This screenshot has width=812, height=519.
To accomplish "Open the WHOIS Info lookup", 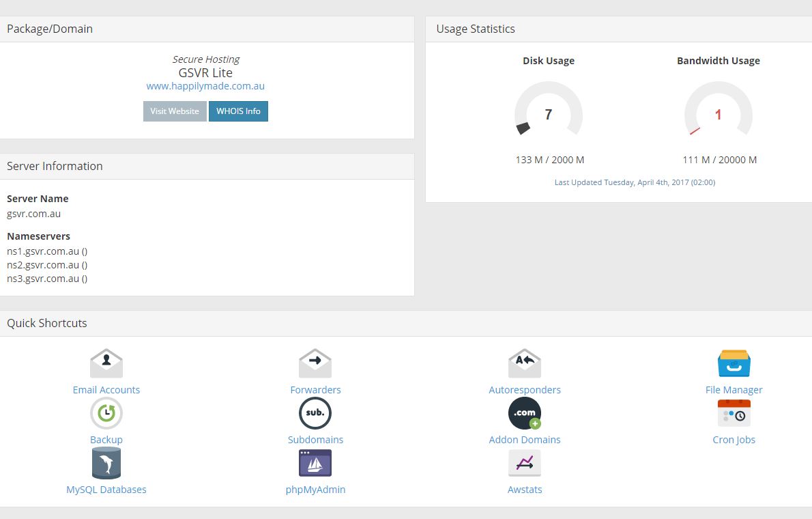I will point(238,111).
